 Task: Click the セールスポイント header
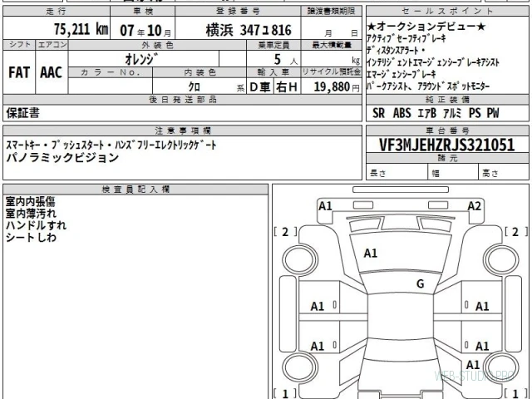click(x=447, y=11)
